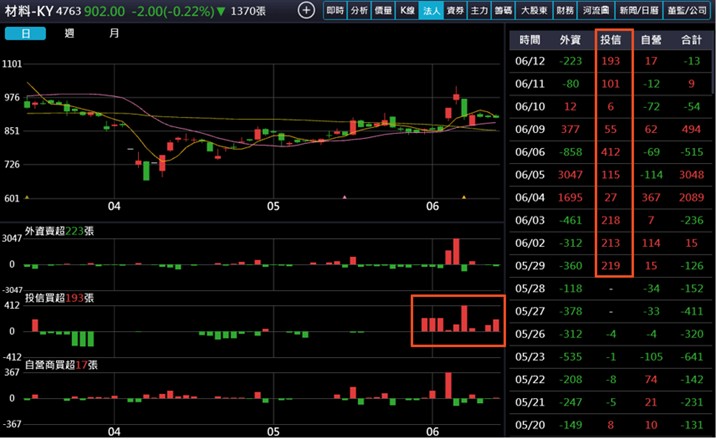Click the 材料-KY stock name
Image resolution: width=716 pixels, height=440 pixels.
(x=30, y=11)
